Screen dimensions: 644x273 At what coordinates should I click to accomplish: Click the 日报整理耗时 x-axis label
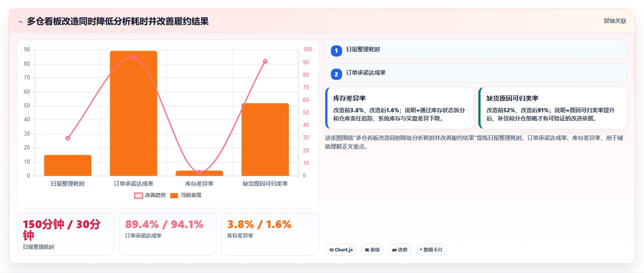tap(67, 184)
